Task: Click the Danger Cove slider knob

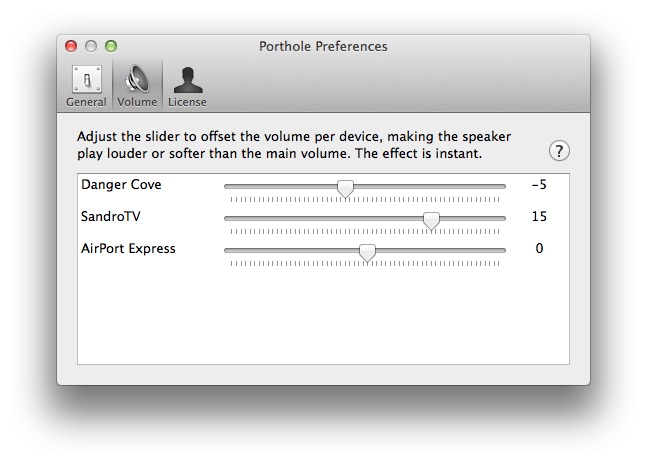Action: tap(345, 187)
